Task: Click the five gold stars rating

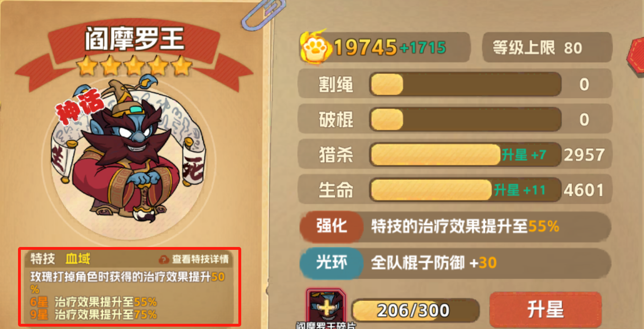Action: pos(135,67)
